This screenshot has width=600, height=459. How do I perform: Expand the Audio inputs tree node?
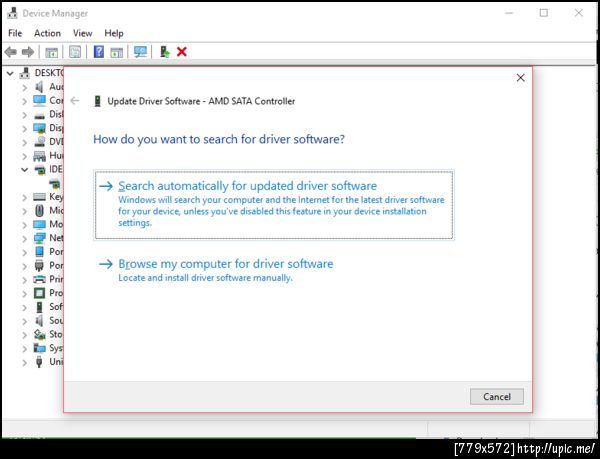24,87
